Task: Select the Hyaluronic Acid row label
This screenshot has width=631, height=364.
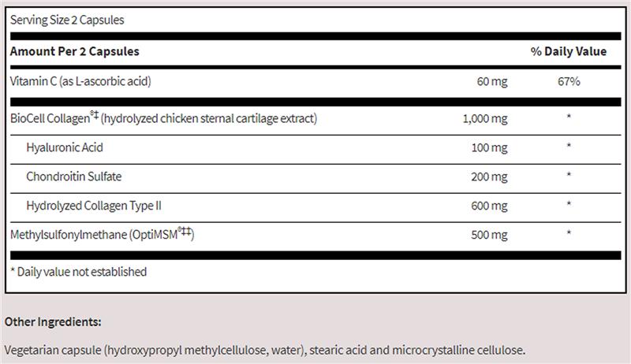Action: [65, 147]
